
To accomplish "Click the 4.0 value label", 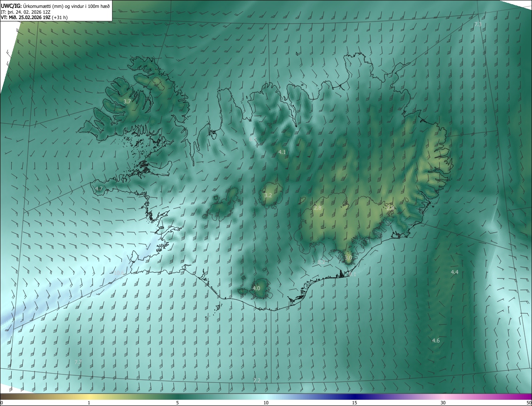I will (x=256, y=288).
